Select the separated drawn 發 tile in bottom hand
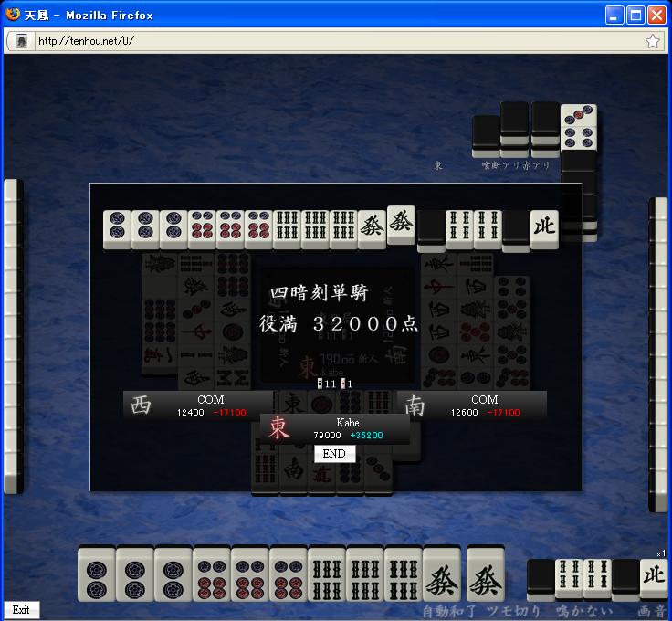The width and height of the screenshot is (672, 621). [x=485, y=574]
